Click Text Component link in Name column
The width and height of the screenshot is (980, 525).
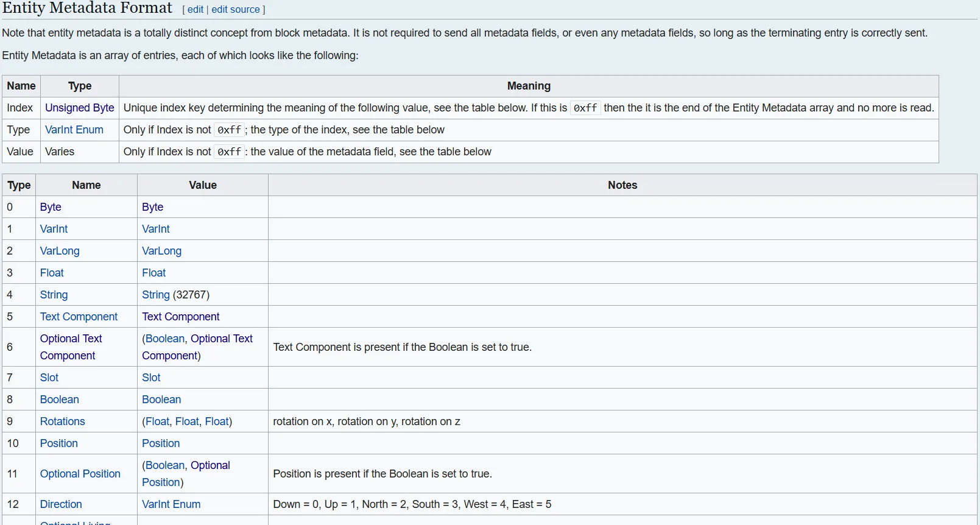coord(79,317)
